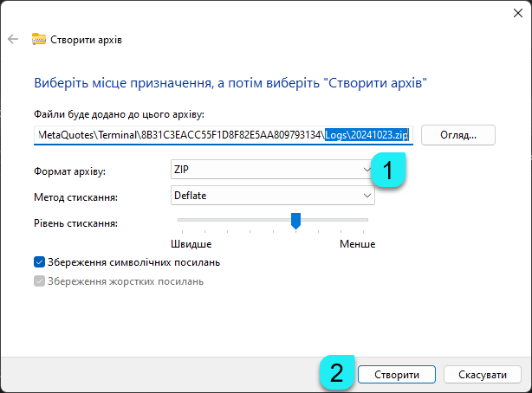
Task: Click the Менше end of slider track
Action: [366, 220]
